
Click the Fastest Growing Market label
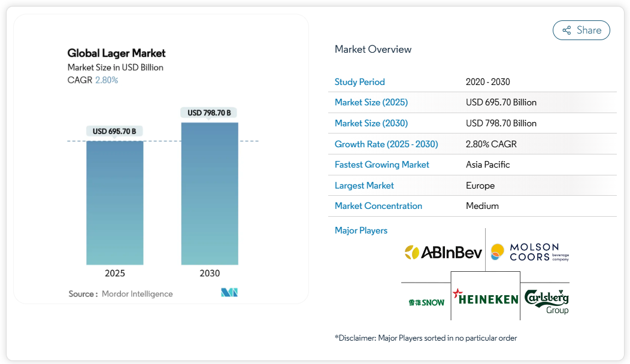pos(381,165)
